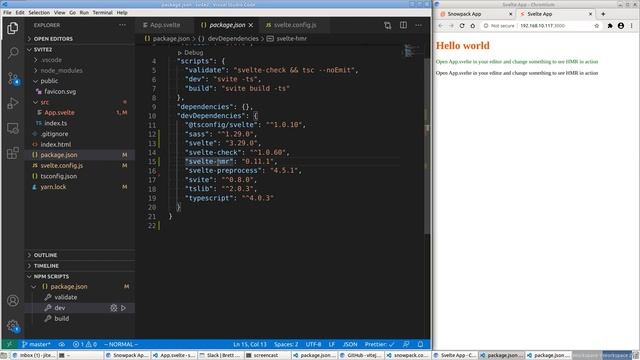
Task: Click Spaces: 2 indentation setting
Action: tap(286, 344)
